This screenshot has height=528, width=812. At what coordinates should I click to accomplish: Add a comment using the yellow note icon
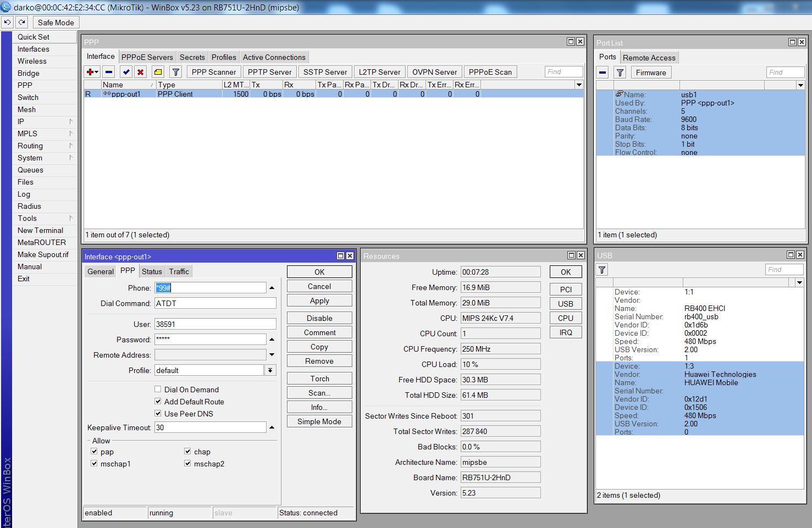(158, 71)
